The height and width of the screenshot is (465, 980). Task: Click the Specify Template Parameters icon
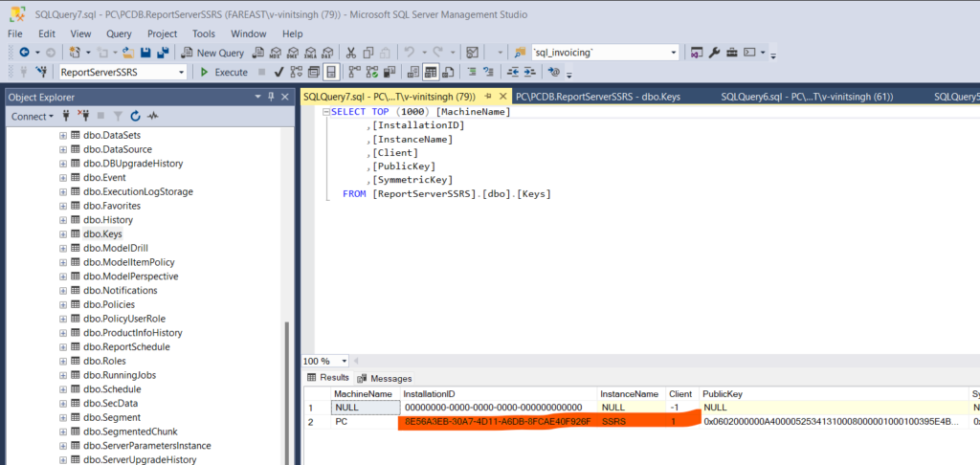click(x=554, y=72)
